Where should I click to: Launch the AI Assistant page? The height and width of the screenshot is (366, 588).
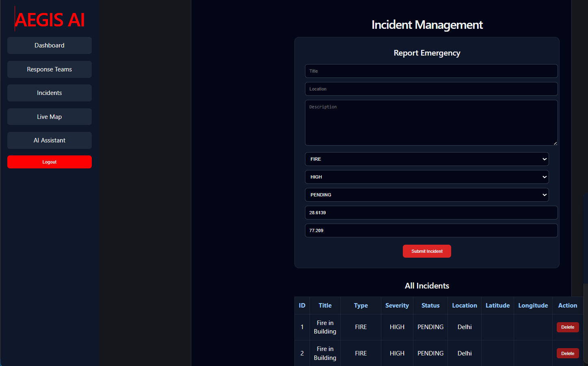point(50,140)
